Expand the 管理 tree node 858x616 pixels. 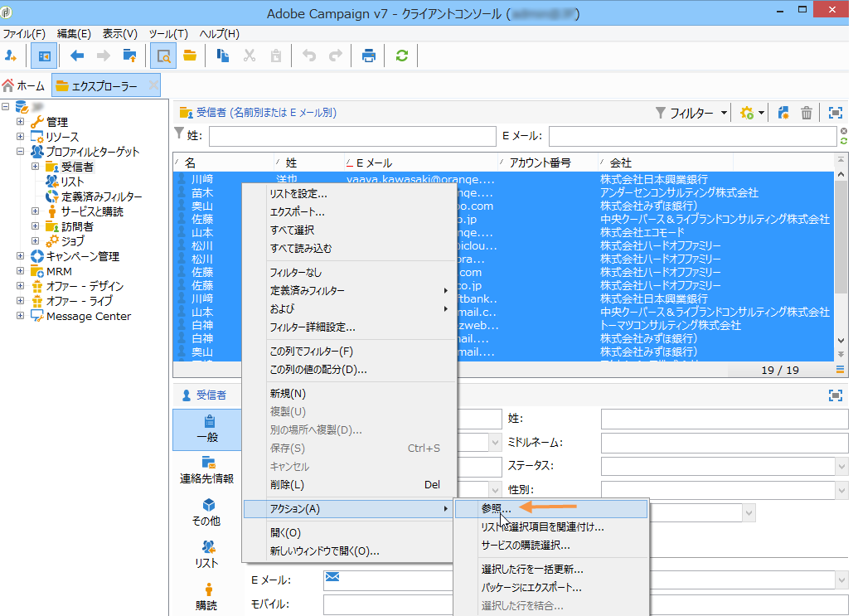point(20,121)
